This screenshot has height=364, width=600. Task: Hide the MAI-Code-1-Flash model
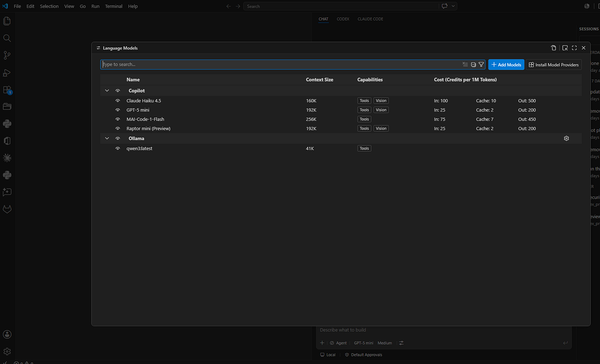[117, 119]
